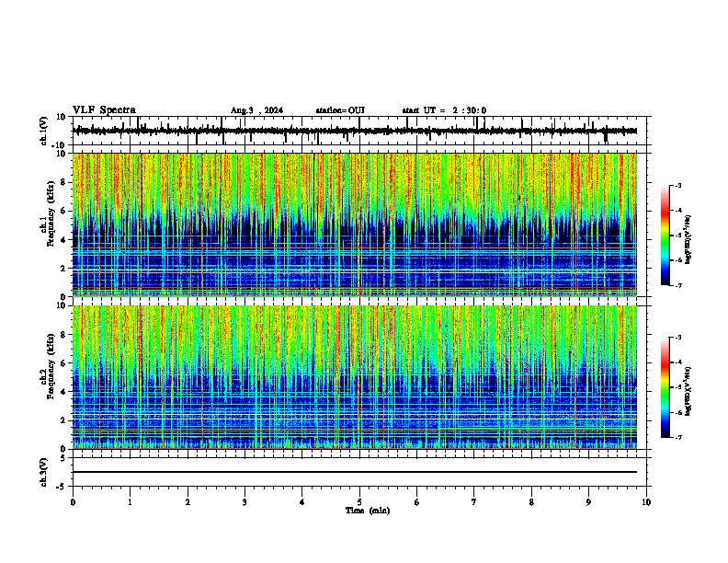Click the ch.1 colorbar label 'log(PSD)(V²/Hz)'
The height and width of the screenshot is (563, 728).
click(x=688, y=239)
